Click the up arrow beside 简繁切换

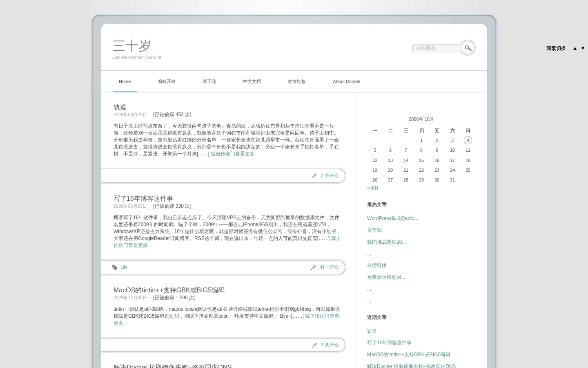coord(575,48)
